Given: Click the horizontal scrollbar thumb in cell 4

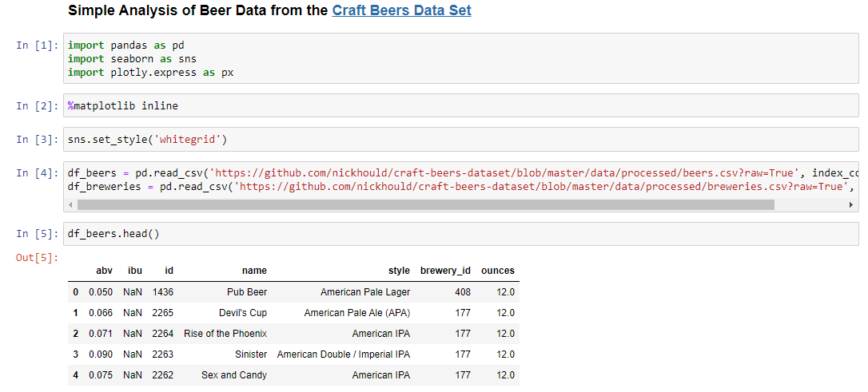Looking at the screenshot, I should pyautogui.click(x=426, y=204).
